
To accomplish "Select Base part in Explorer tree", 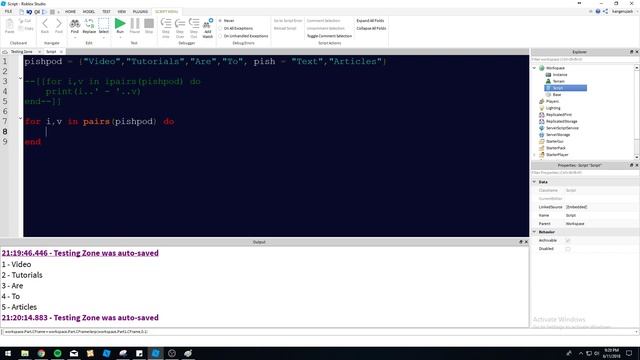I will 557,95.
